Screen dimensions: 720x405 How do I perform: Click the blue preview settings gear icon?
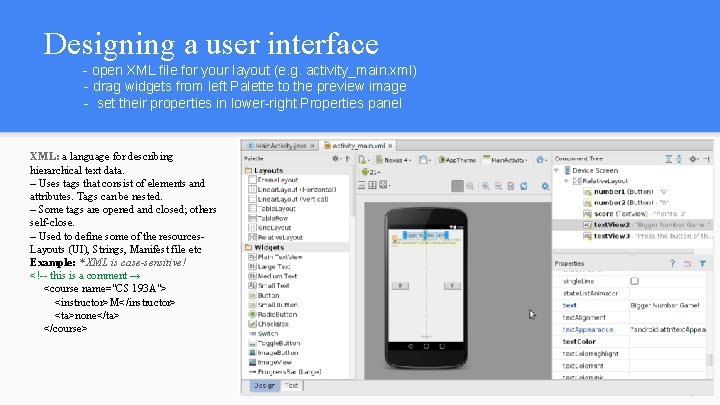[x=545, y=186]
